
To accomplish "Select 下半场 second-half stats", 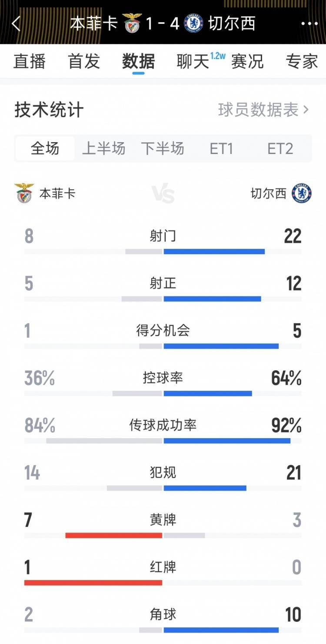I will 163,149.
